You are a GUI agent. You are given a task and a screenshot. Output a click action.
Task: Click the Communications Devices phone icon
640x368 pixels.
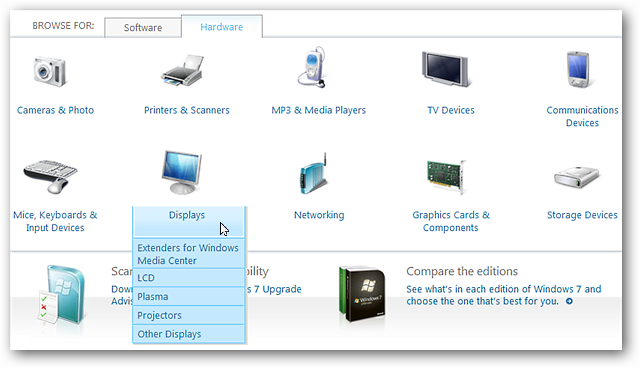pyautogui.click(x=578, y=69)
